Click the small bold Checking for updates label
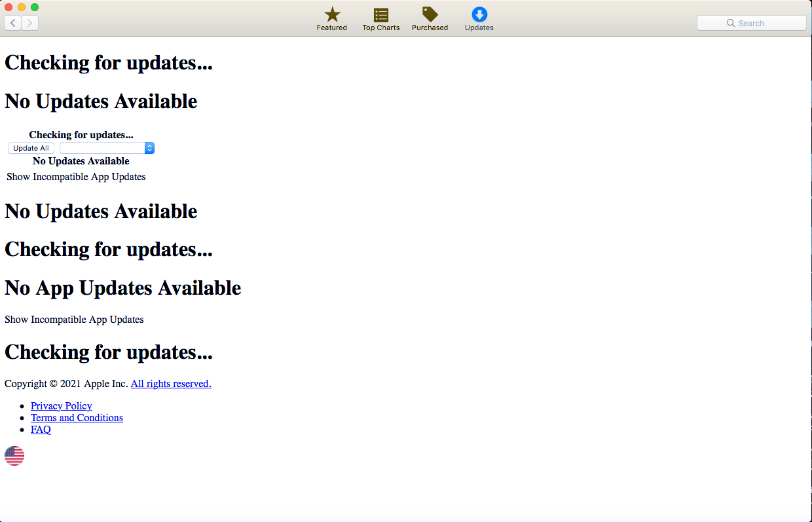The height and width of the screenshot is (522, 812). [x=81, y=135]
